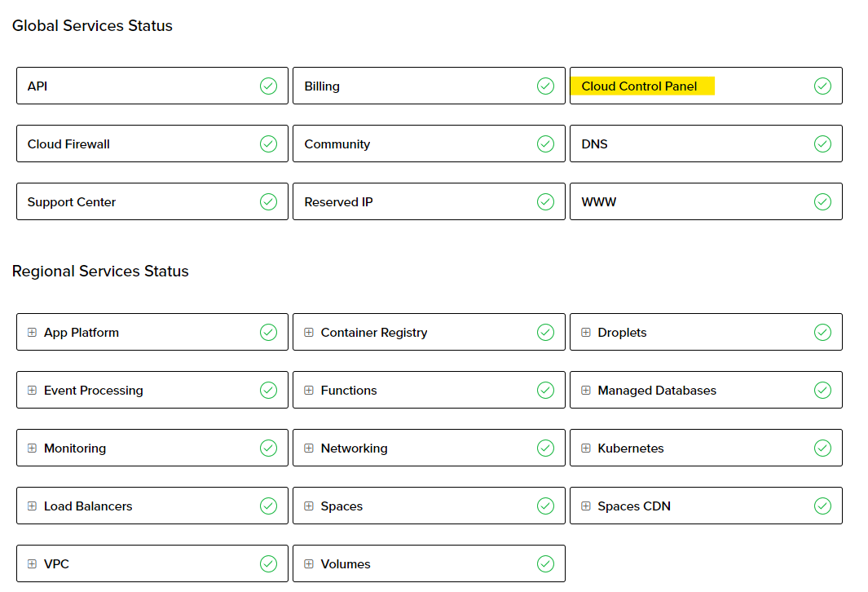Expand the Monitoring regional list
The width and height of the screenshot is (868, 592).
(32, 448)
